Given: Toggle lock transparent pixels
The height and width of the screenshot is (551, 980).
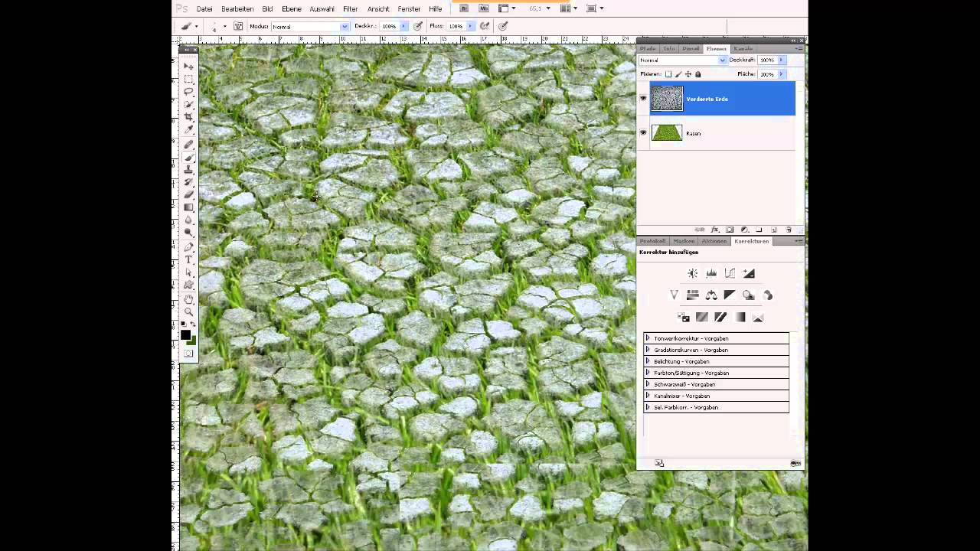Looking at the screenshot, I should coord(668,74).
